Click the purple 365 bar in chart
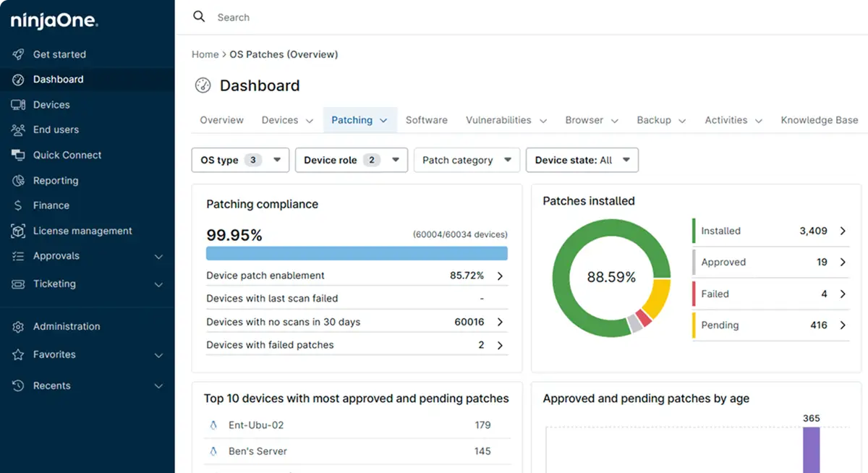 812,450
